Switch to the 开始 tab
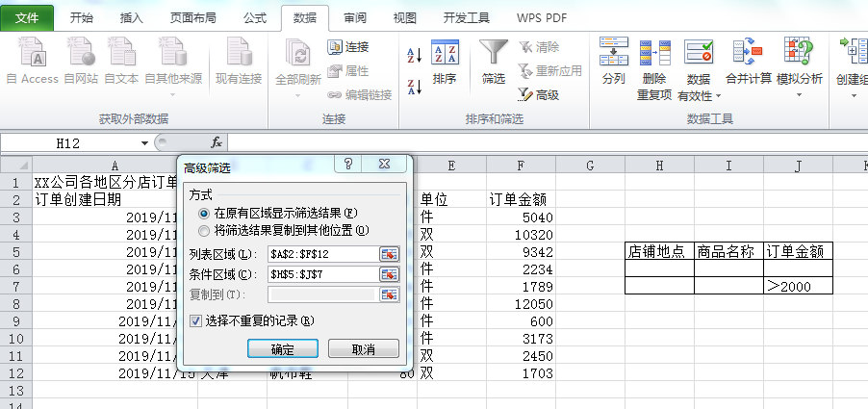The image size is (868, 409). tap(82, 18)
